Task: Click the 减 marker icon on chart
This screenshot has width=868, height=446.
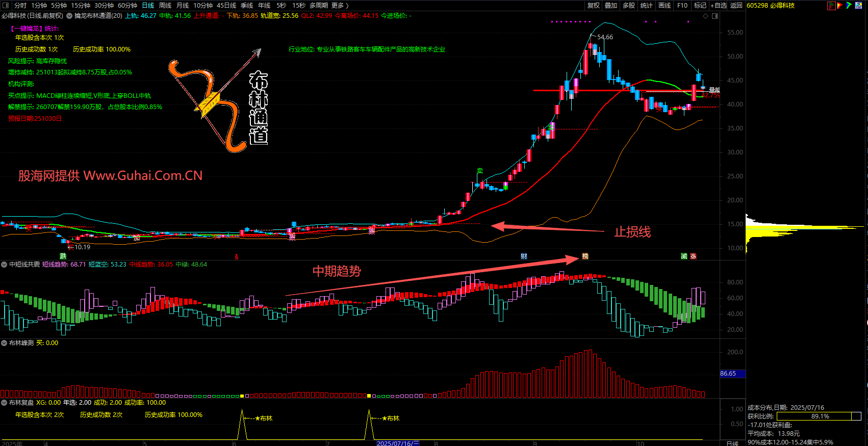Action: tap(684, 256)
